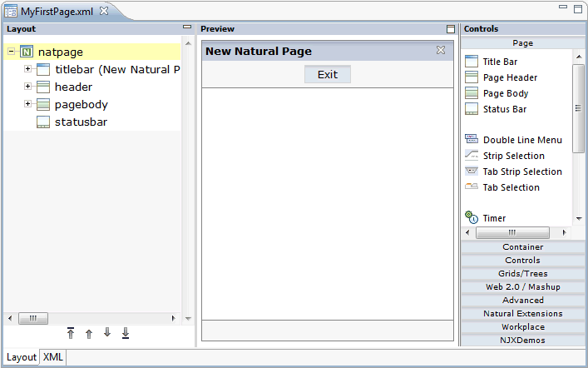
Task: Open the Grids/Trees controls section
Action: click(x=522, y=274)
